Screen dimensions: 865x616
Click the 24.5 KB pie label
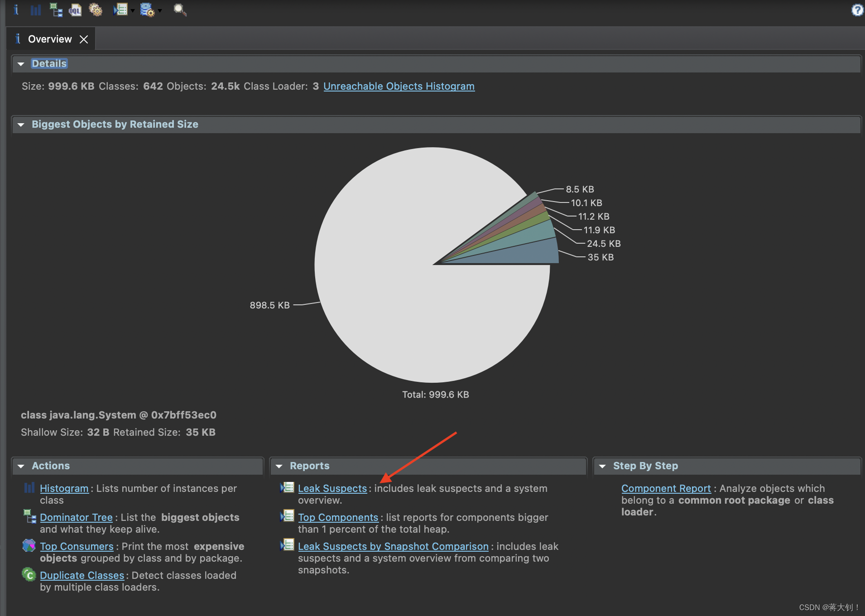click(x=604, y=244)
